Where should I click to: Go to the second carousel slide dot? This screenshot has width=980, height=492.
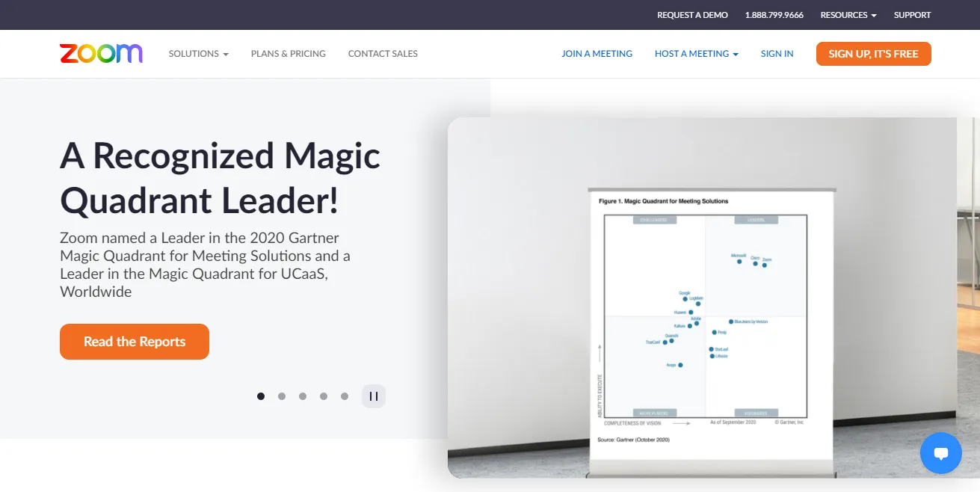pyautogui.click(x=282, y=396)
